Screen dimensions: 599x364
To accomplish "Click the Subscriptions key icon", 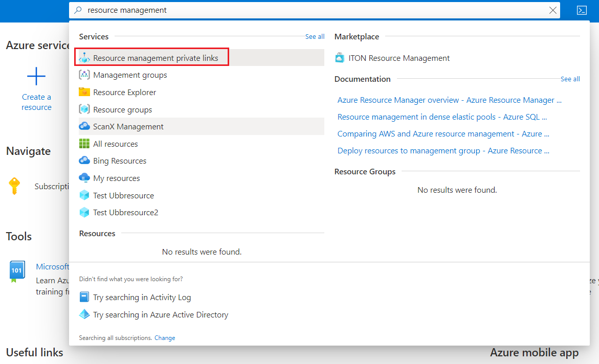I will pos(14,186).
